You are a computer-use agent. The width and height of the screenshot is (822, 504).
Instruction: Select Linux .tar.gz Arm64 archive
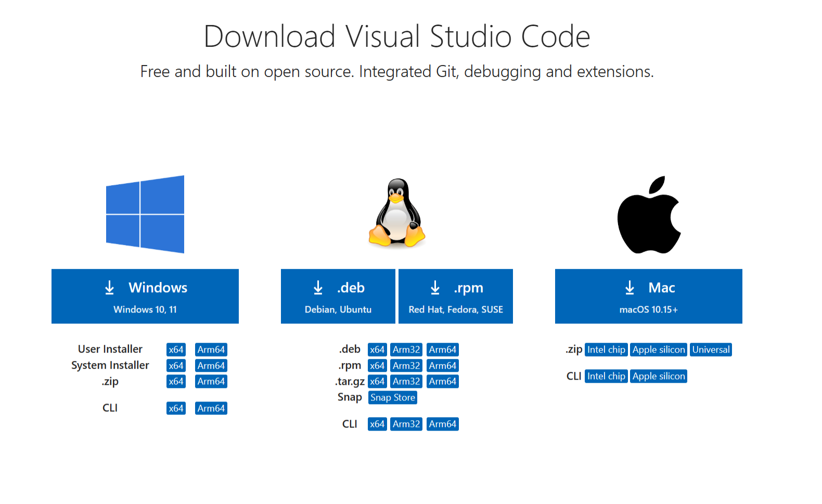click(x=443, y=381)
